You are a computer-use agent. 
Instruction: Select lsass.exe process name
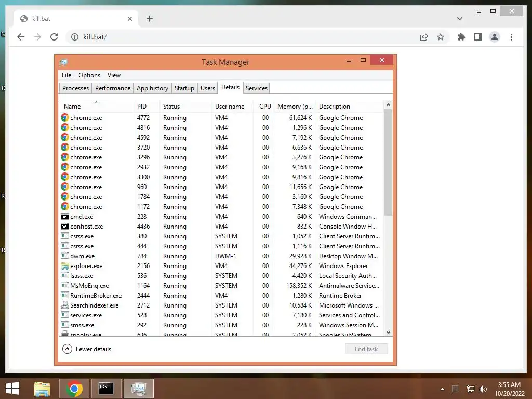coord(82,276)
